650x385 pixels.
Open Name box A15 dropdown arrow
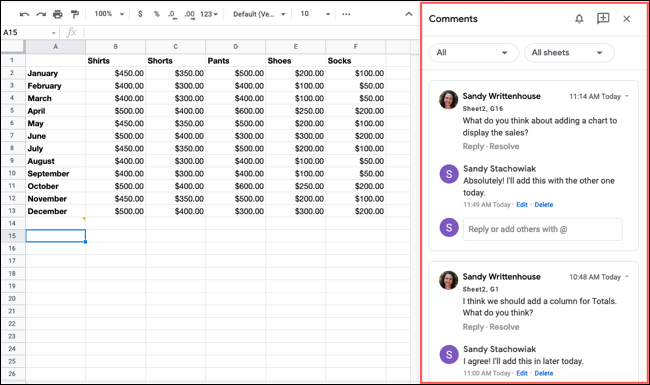[x=54, y=33]
